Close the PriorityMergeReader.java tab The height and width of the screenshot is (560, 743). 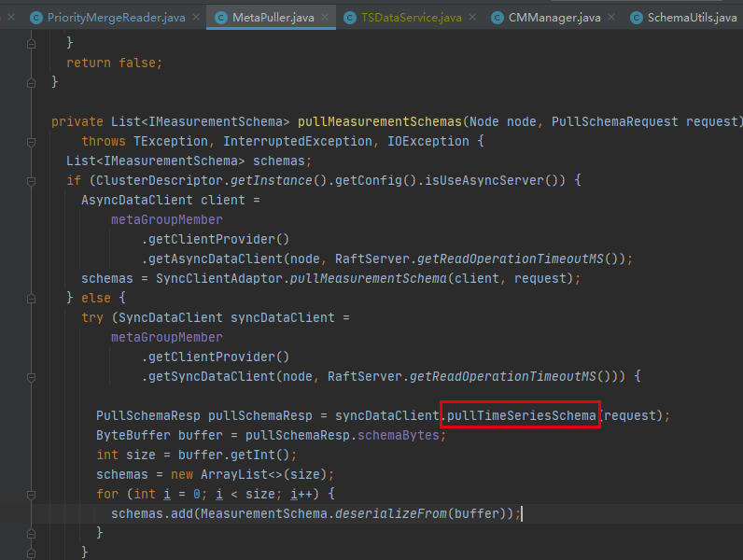196,18
